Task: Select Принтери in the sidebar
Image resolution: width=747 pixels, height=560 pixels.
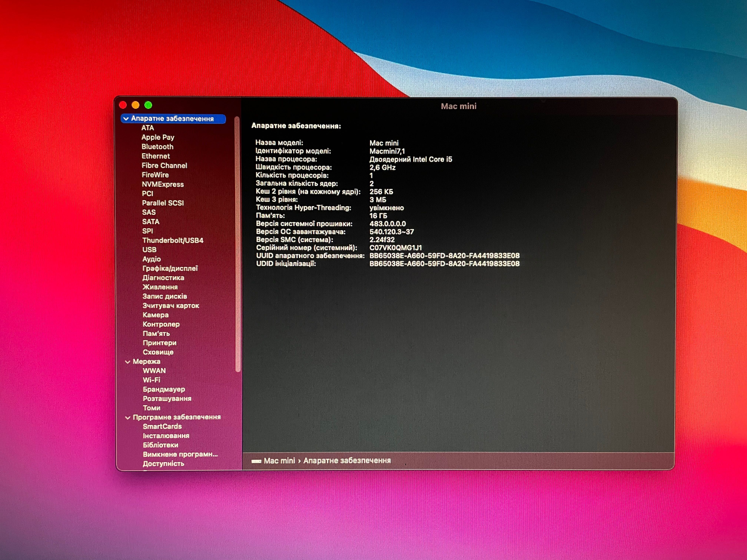Action: 159,343
